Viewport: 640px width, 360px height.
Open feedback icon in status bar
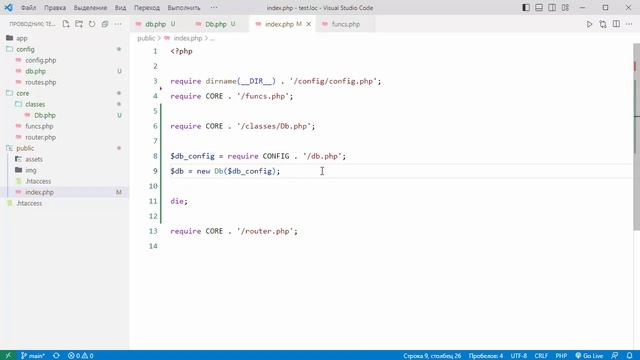click(615, 356)
